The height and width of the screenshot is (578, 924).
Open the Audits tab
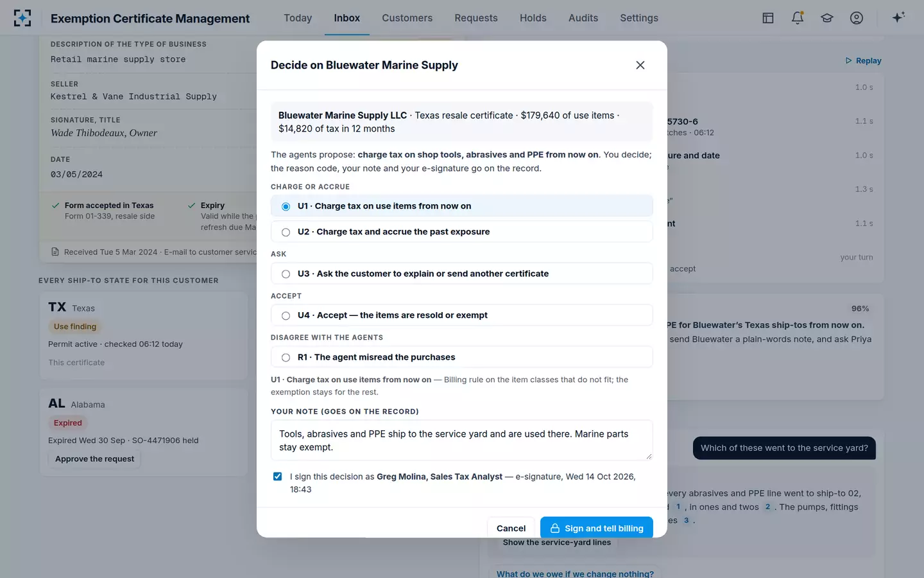point(583,18)
